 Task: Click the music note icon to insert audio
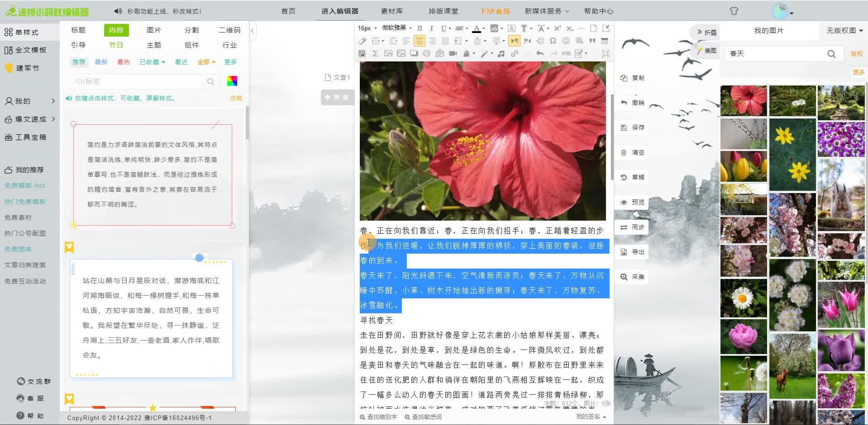pos(501,54)
